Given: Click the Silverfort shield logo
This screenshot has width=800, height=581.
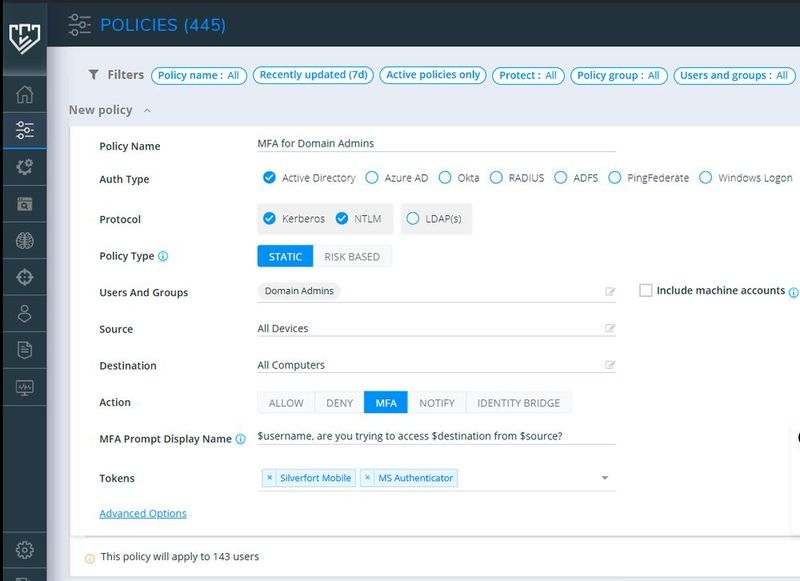Looking at the screenshot, I should click(x=24, y=38).
